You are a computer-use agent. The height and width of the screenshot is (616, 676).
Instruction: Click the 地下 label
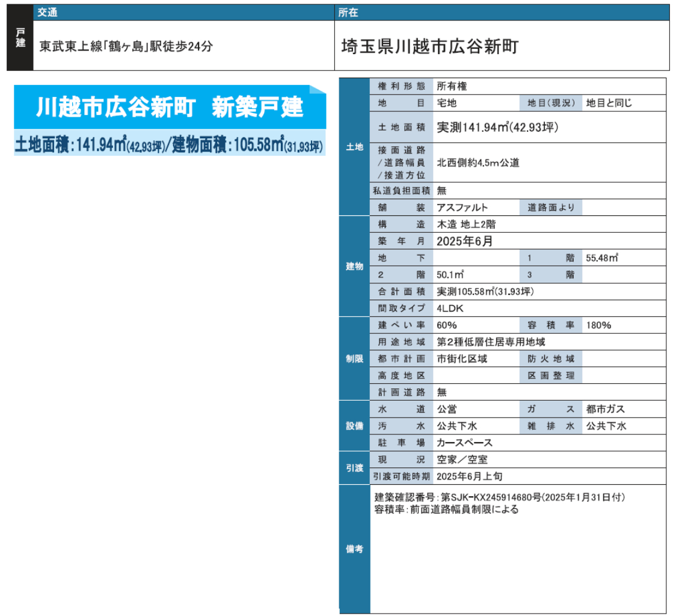(401, 258)
